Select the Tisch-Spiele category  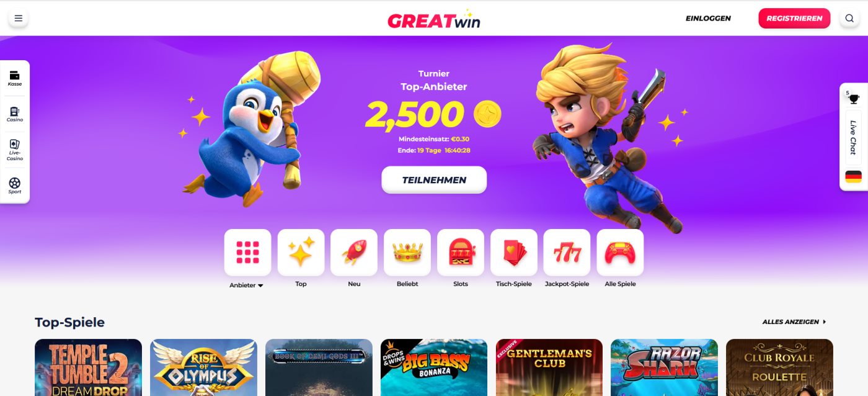[514, 253]
